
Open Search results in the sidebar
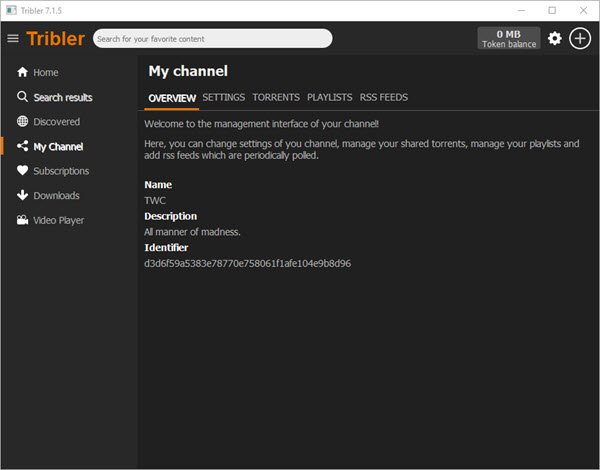coord(63,97)
